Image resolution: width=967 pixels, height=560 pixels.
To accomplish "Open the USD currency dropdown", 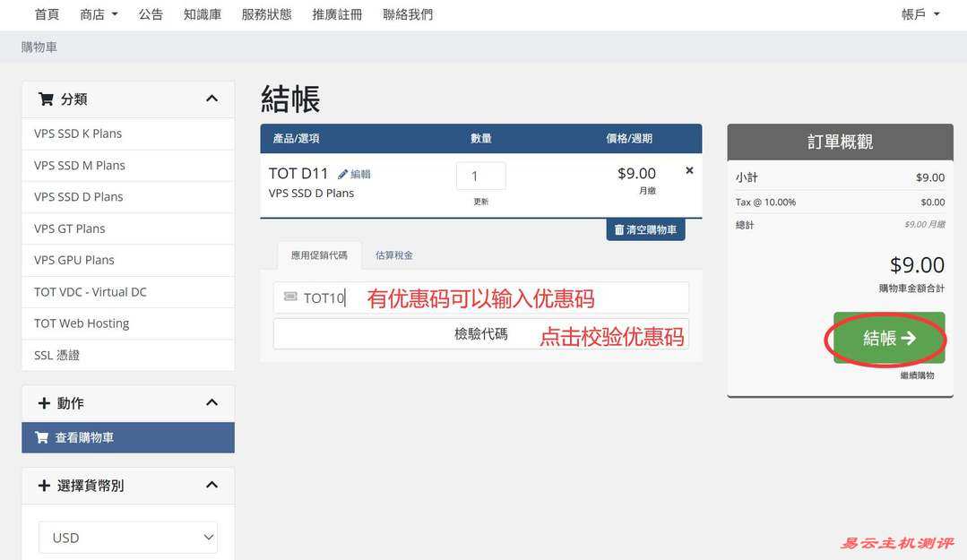I will [127, 537].
